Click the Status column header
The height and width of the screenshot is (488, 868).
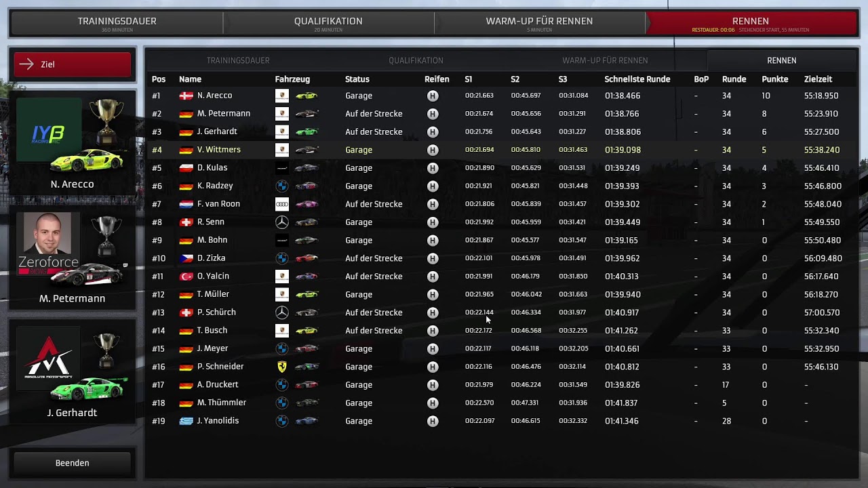click(x=357, y=79)
